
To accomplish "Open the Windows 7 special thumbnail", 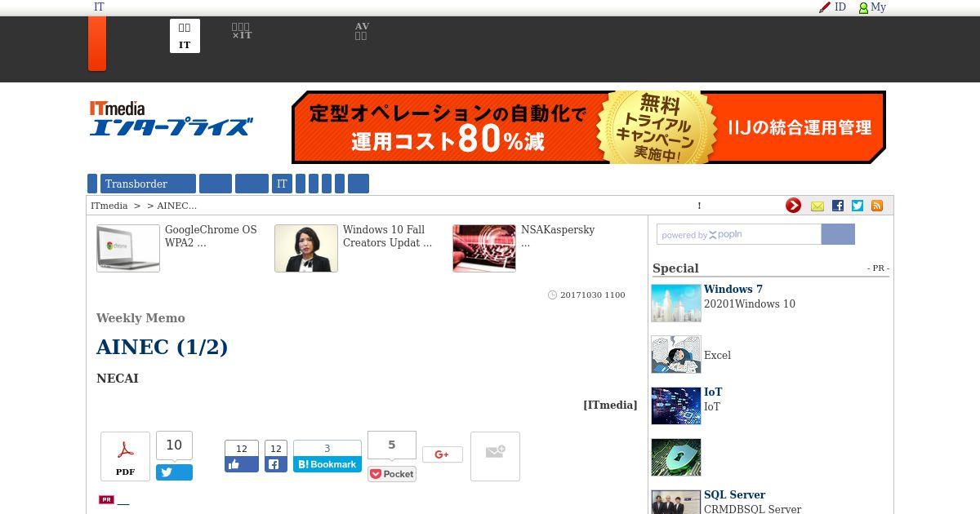I will coord(676,303).
